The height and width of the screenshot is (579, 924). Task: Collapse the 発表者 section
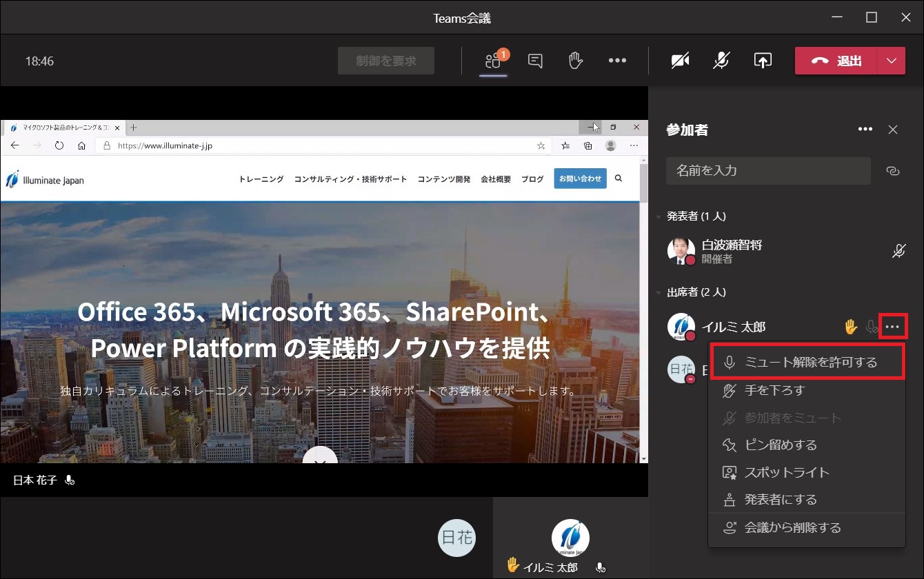click(659, 216)
